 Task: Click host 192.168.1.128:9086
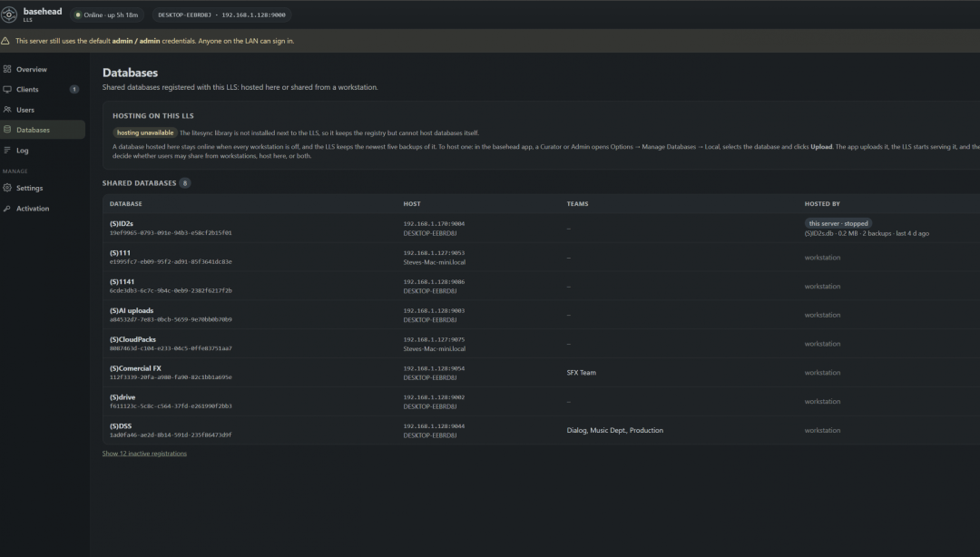[434, 281]
